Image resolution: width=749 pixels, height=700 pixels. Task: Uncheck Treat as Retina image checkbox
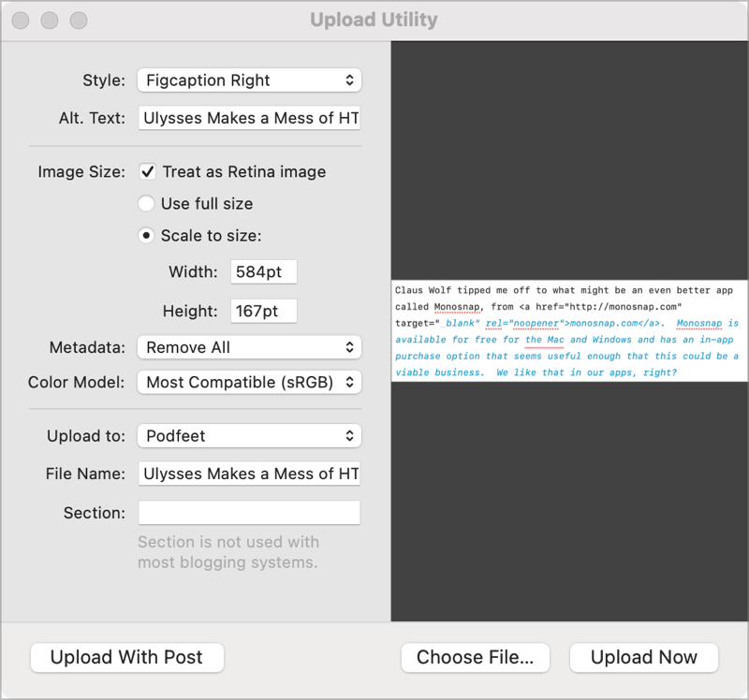[x=147, y=171]
